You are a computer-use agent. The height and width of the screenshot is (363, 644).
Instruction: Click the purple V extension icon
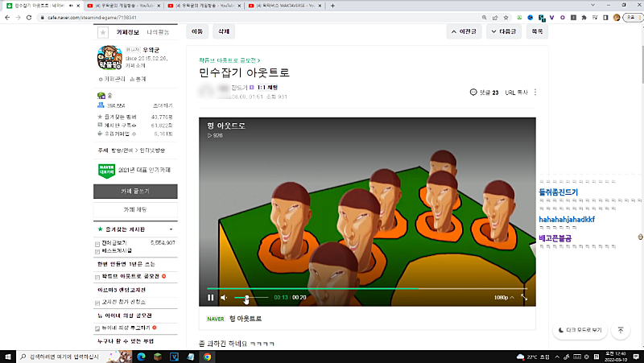551,18
